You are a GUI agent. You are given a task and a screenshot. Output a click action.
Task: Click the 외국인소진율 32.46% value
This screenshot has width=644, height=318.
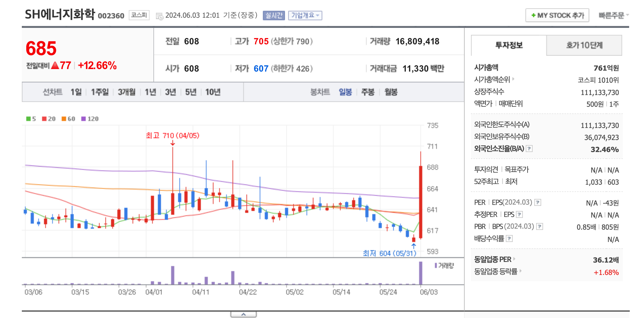[x=604, y=149]
